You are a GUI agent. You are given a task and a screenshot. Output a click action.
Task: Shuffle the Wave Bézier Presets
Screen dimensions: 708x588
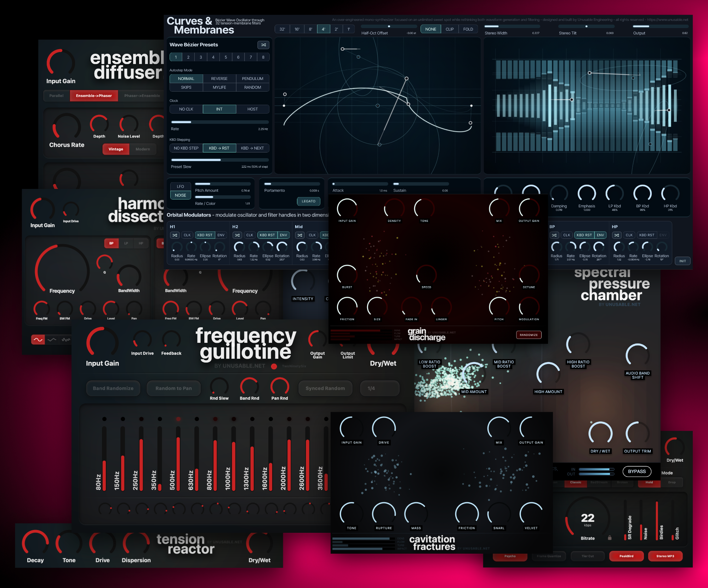[x=263, y=45]
